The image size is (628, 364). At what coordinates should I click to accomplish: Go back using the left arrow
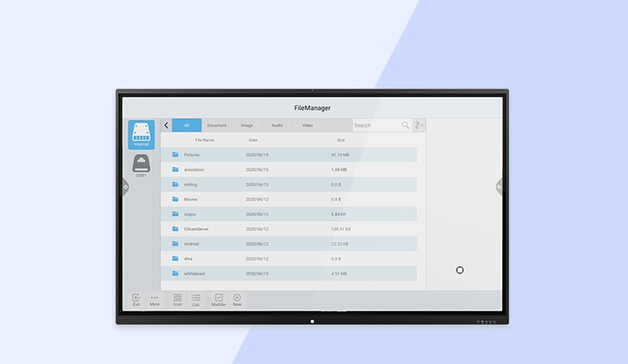click(166, 126)
